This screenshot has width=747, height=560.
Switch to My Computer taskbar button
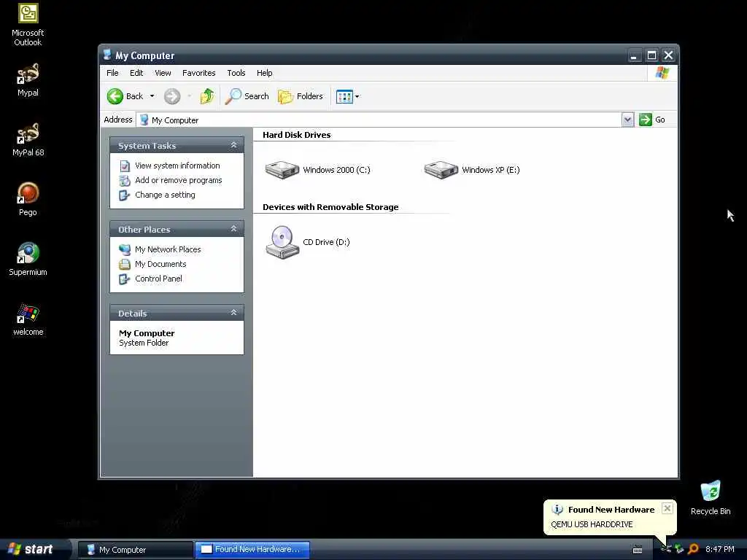[x=135, y=550]
